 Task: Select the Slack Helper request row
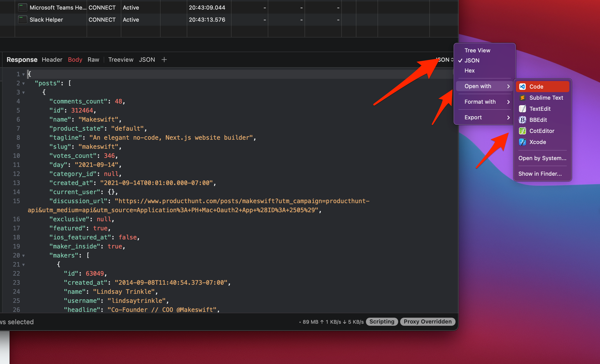229,20
